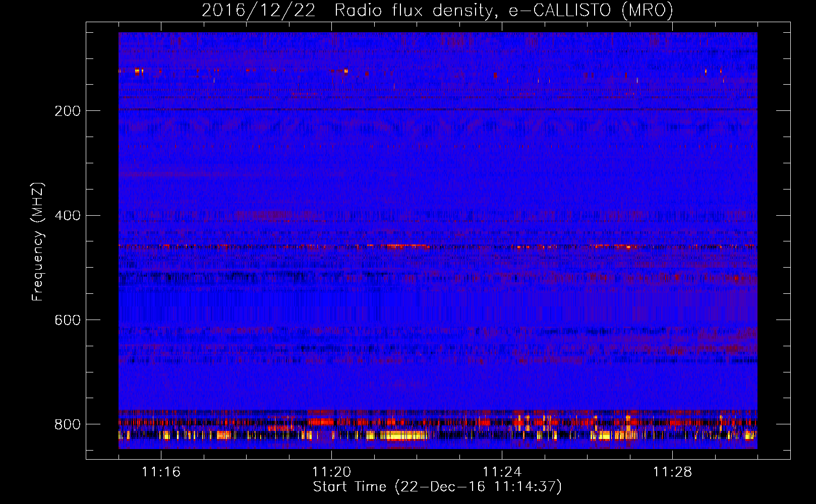Image resolution: width=816 pixels, height=504 pixels.
Task: Click the 200 frequency tick label
Action: (68, 111)
